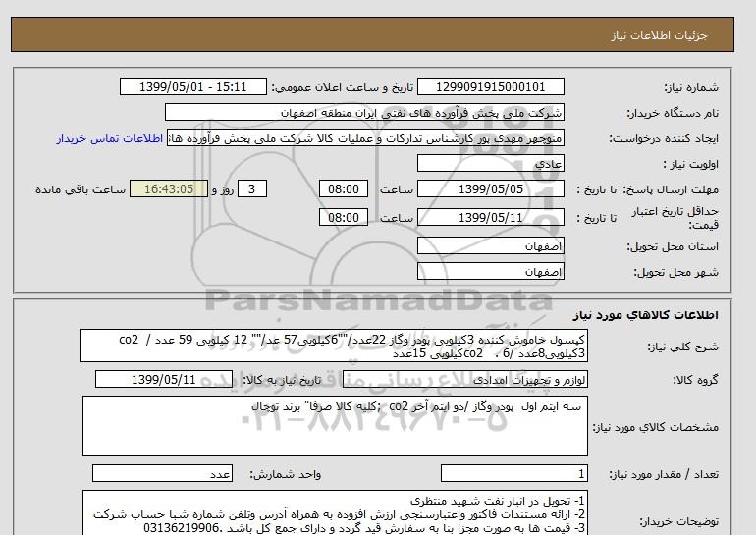Select the label گروه کالا

coord(695,380)
